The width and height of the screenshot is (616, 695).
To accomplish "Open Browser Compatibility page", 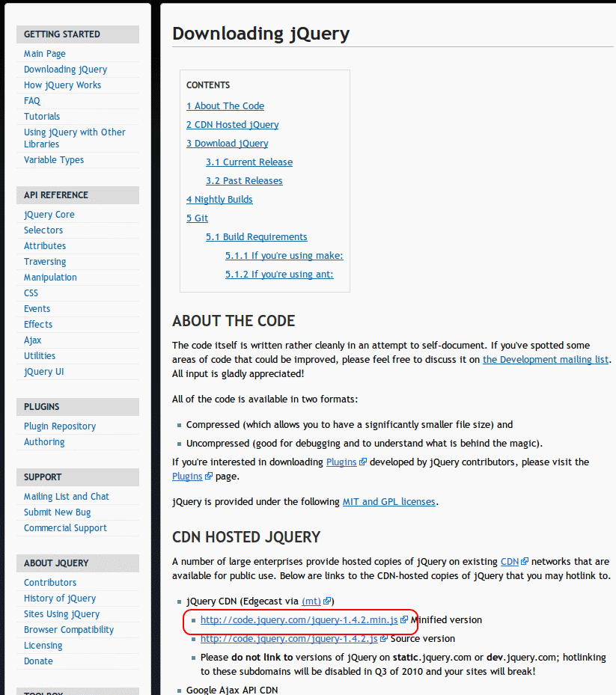I will click(x=69, y=630).
